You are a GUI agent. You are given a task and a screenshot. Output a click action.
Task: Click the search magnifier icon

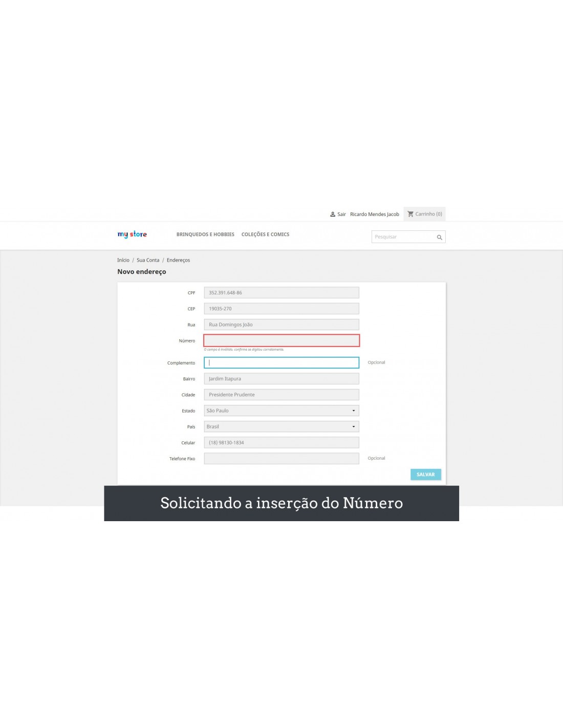pos(439,237)
